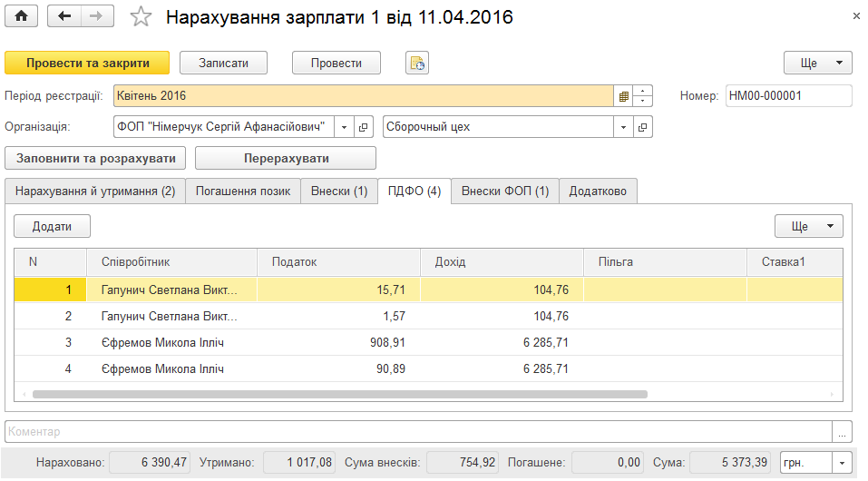The width and height of the screenshot is (868, 481).
Task: Expand the organization dropdown list
Action: point(344,127)
